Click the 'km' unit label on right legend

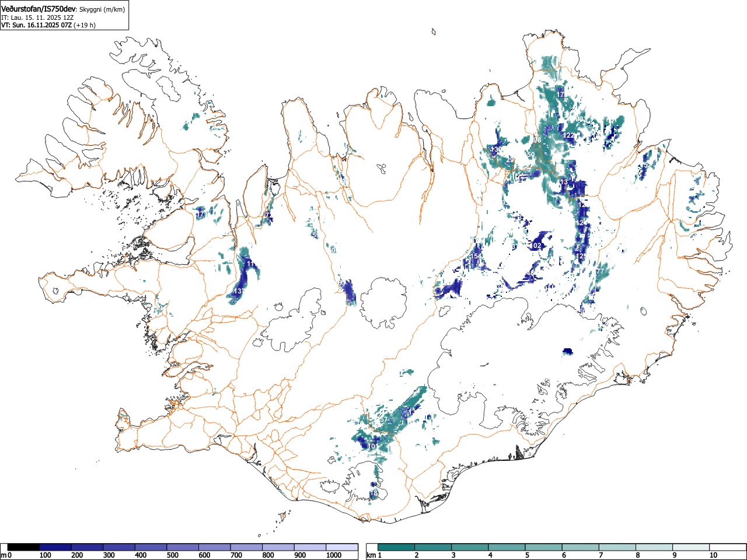[371, 555]
